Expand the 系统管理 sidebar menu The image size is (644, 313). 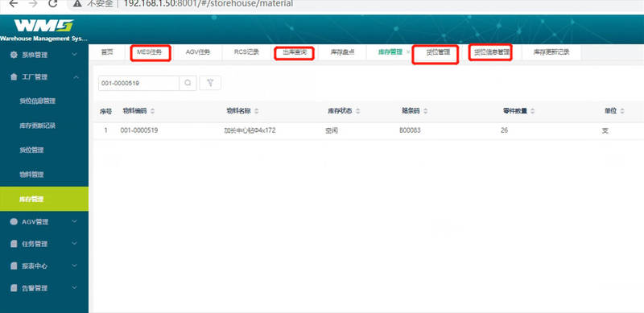coord(44,55)
